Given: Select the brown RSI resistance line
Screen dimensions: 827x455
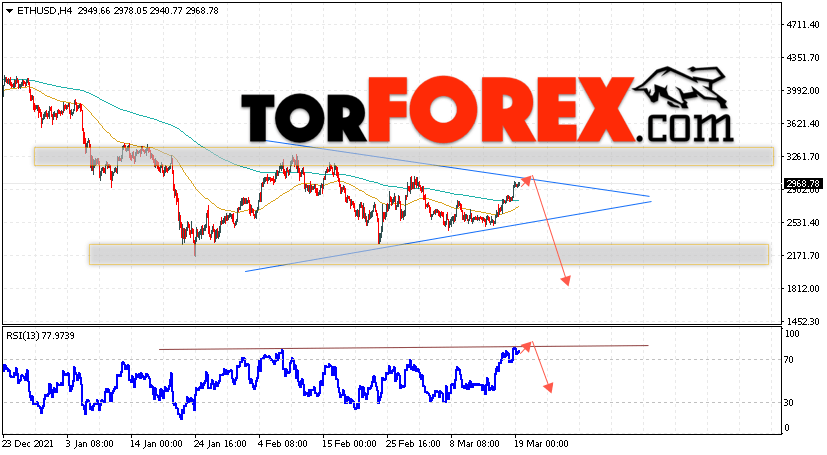Looking at the screenshot, I should [x=403, y=347].
